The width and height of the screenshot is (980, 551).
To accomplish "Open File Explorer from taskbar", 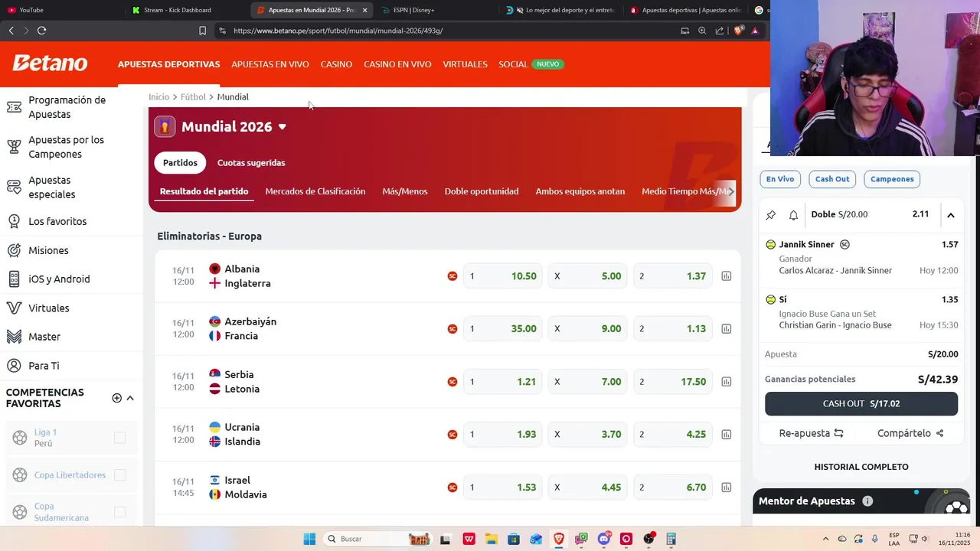I will 491,539.
